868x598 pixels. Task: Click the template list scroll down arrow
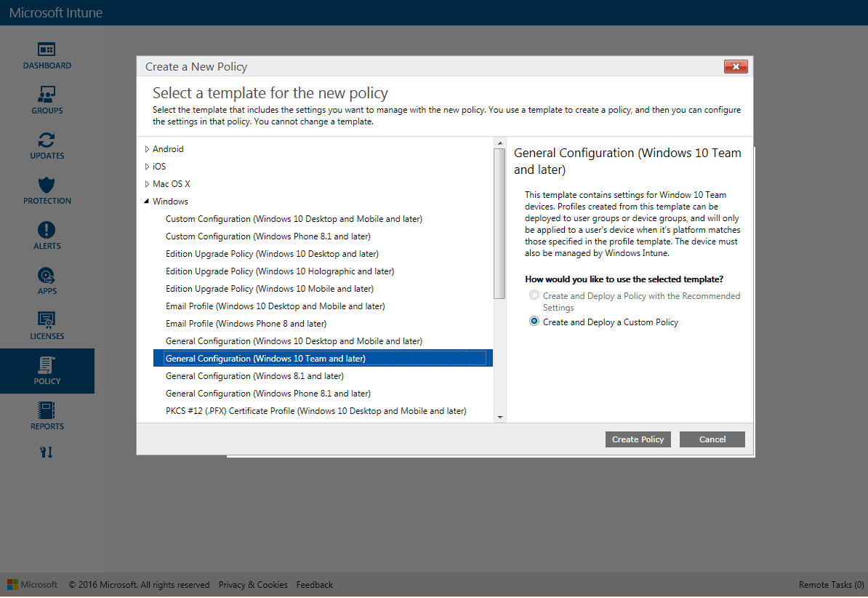499,417
